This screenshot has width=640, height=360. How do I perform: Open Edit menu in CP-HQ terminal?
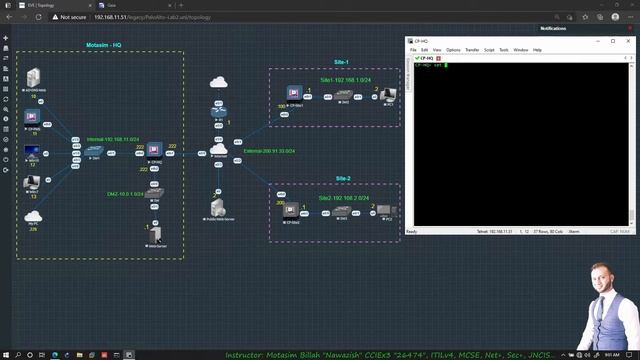424,50
